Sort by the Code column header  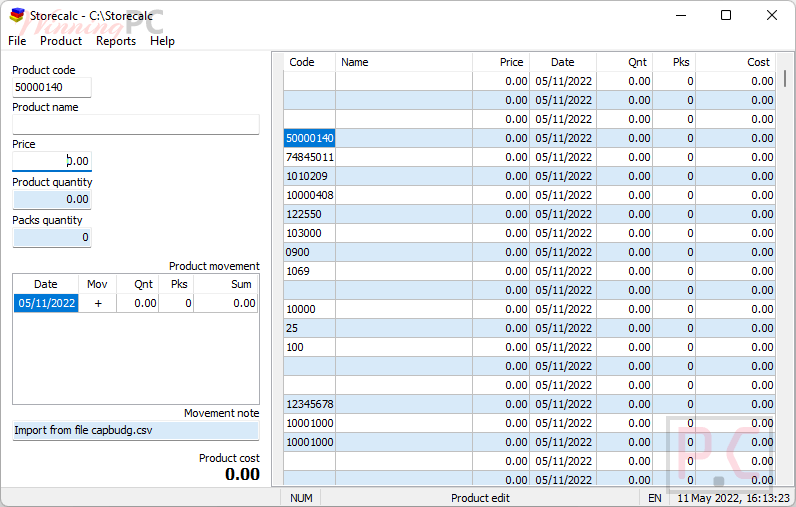coord(310,62)
